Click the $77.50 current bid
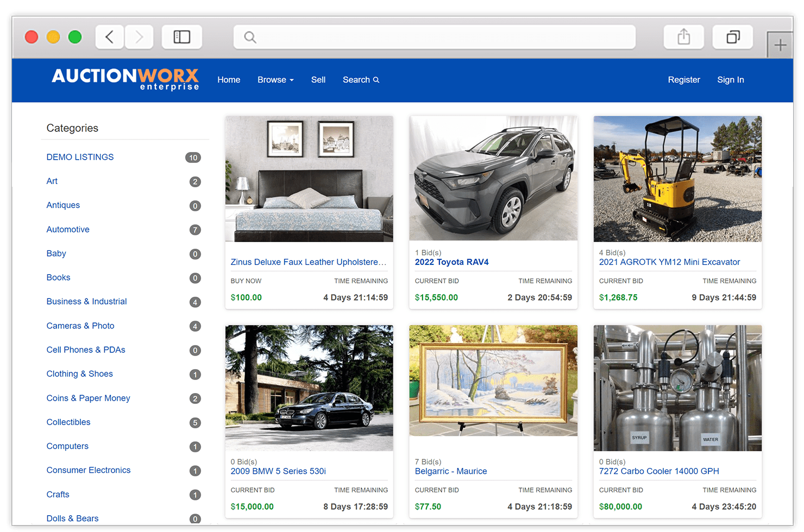The width and height of the screenshot is (804, 532). pyautogui.click(x=428, y=506)
